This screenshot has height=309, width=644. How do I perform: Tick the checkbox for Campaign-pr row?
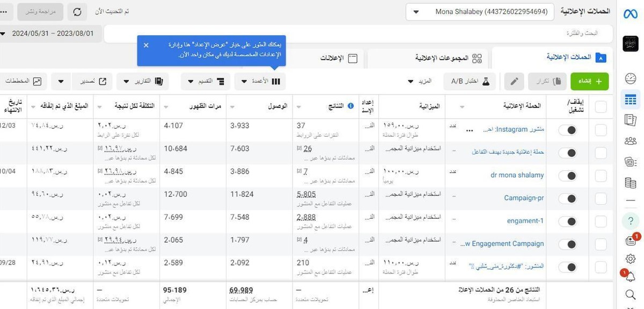[601, 198]
